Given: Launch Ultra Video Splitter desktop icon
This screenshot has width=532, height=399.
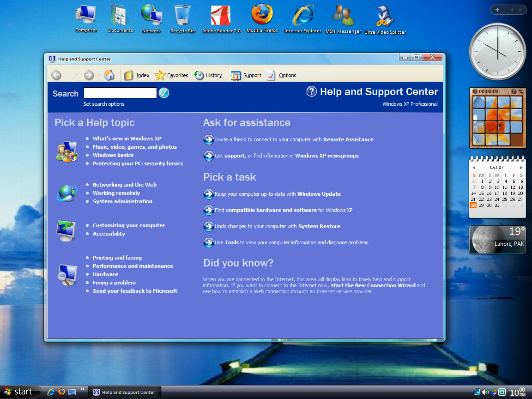Looking at the screenshot, I should pyautogui.click(x=385, y=20).
